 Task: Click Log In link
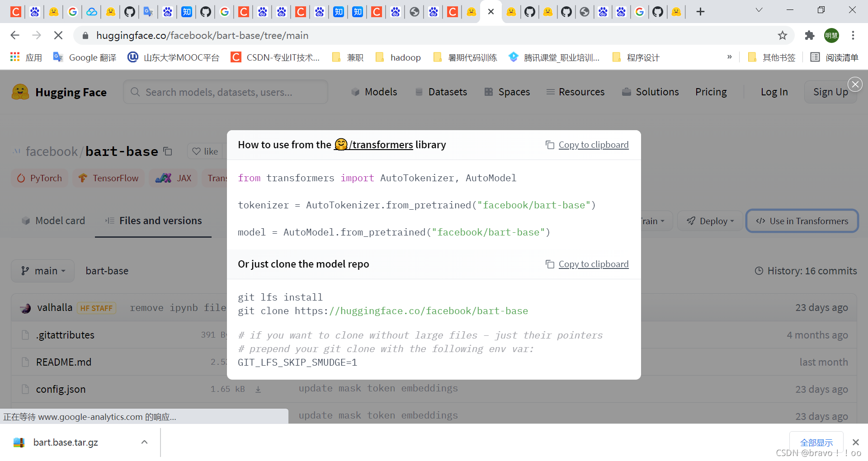[774, 92]
